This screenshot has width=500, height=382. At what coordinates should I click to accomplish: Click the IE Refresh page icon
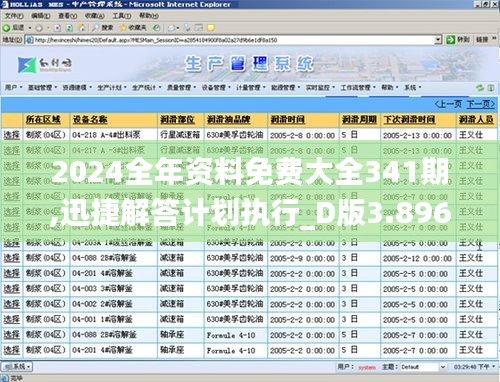69,28
